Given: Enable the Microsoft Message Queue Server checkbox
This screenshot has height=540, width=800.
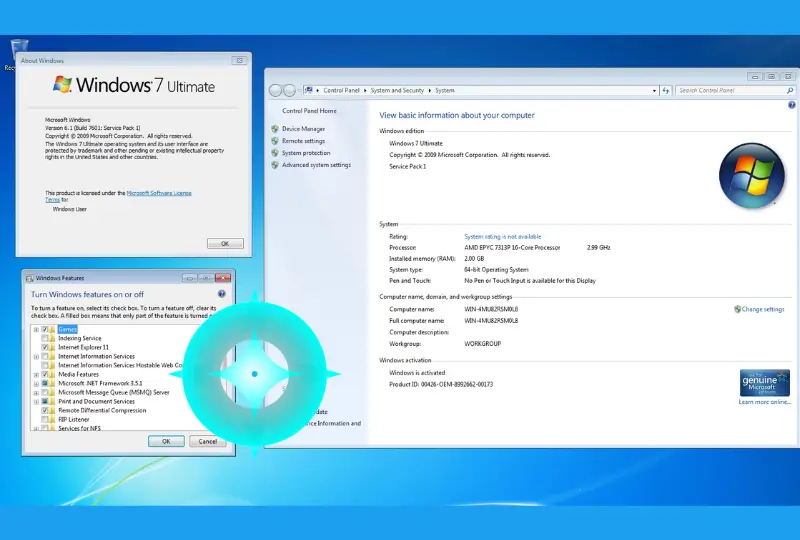Looking at the screenshot, I should tap(45, 392).
